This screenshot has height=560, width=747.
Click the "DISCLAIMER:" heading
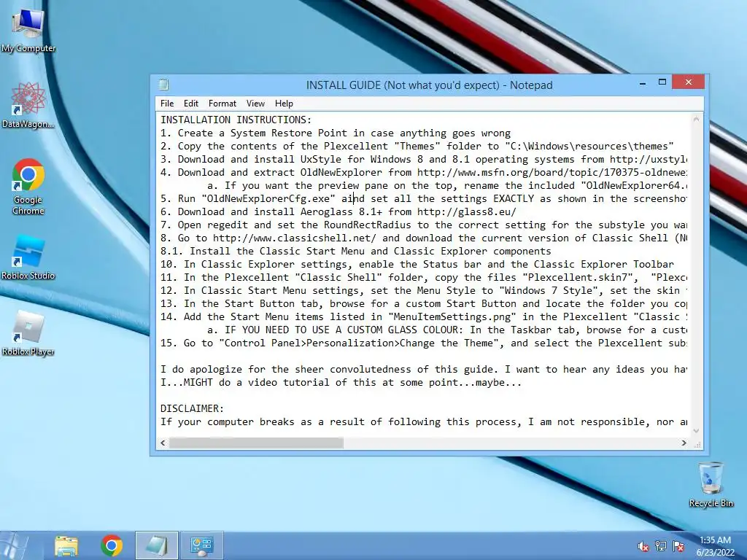click(x=192, y=408)
